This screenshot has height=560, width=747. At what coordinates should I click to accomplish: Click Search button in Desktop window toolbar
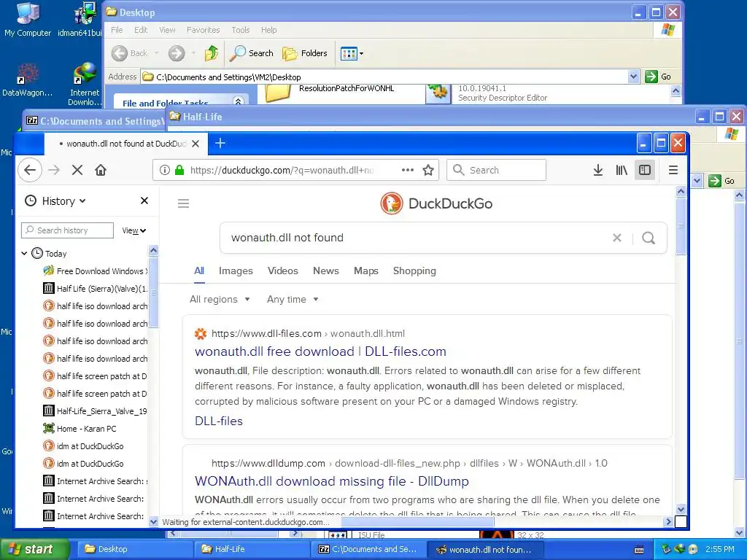[251, 53]
